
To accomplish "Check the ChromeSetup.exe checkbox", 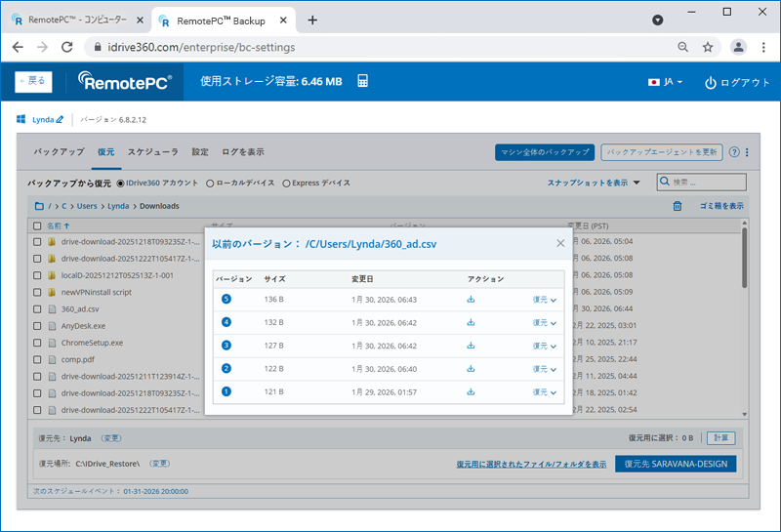I will click(x=37, y=343).
